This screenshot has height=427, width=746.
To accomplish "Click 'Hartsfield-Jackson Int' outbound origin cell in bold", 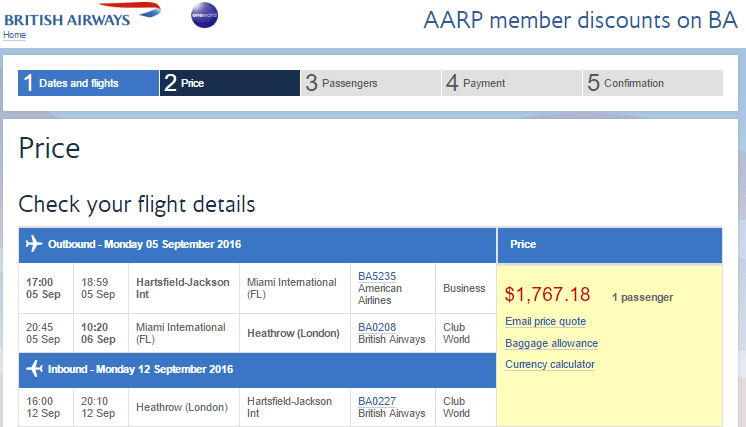I will point(183,288).
